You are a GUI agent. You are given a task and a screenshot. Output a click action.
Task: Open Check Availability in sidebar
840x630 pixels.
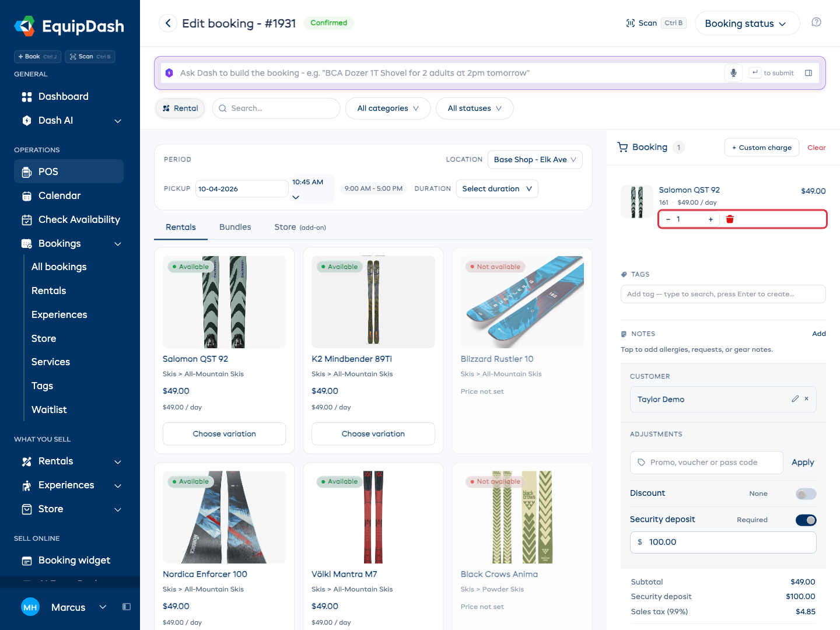(x=69, y=219)
